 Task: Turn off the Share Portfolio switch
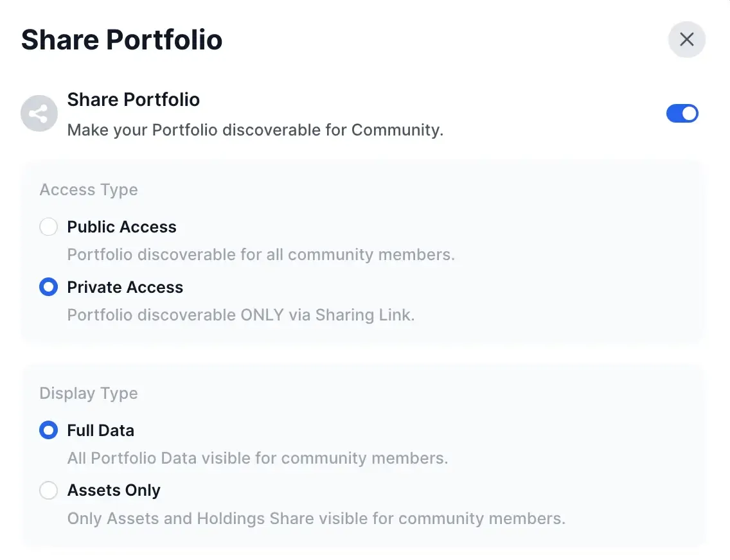tap(682, 114)
